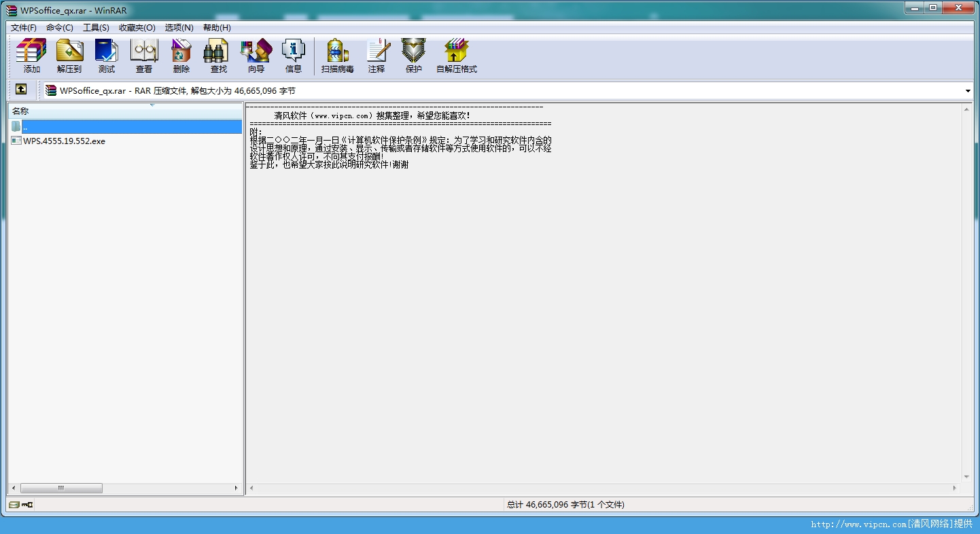Click comment line starting "鉴于此"
Screen dimensions: 980x534
[x=329, y=164]
